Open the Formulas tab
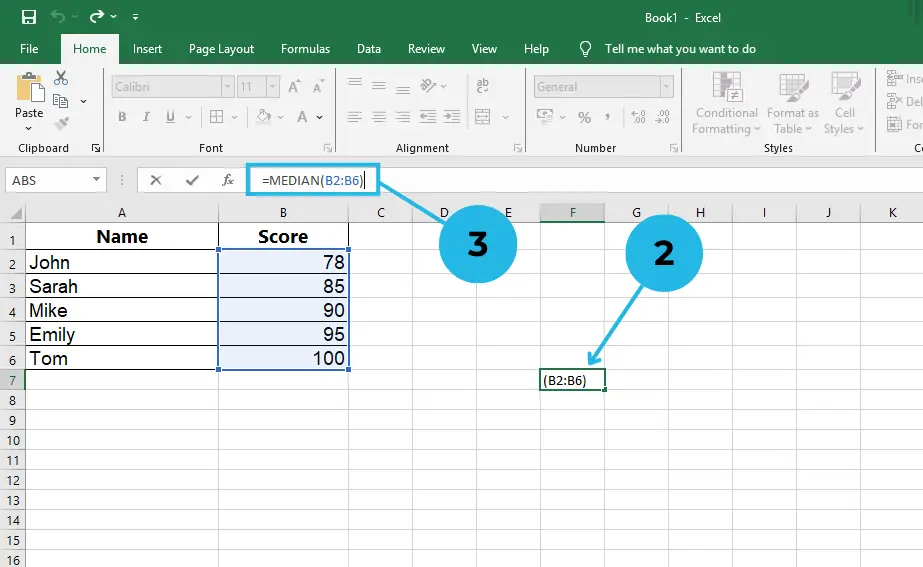This screenshot has height=567, width=923. point(306,49)
